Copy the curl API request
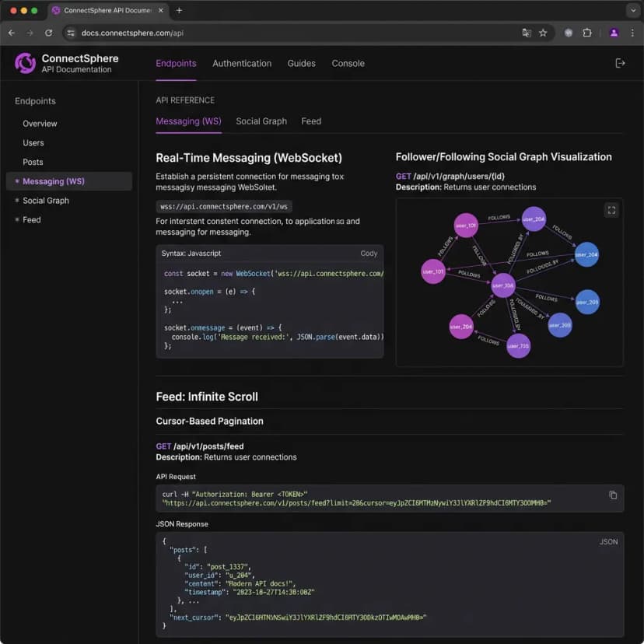Screen dimensions: 644x644 point(613,495)
